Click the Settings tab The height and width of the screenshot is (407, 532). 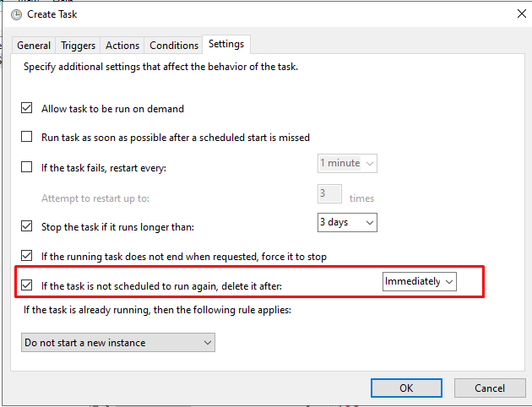[x=226, y=44]
